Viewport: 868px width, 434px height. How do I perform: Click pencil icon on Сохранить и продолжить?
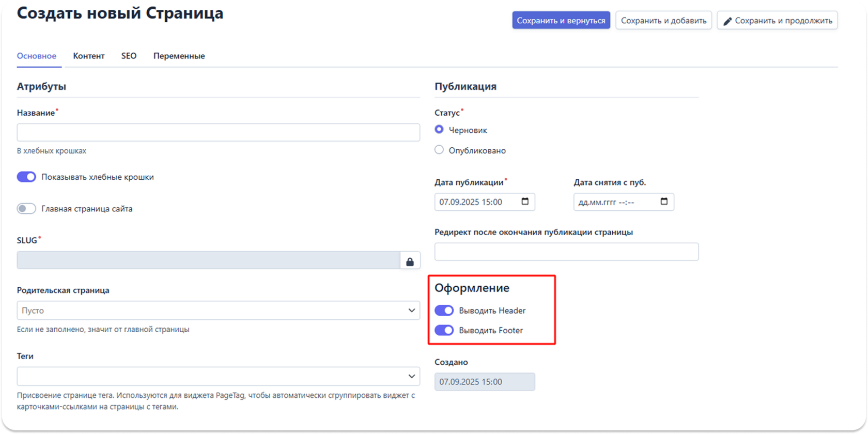coord(727,21)
